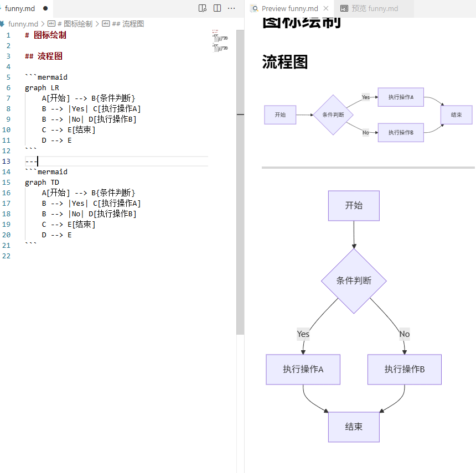
Task: Place cursor in '## 流程图' heading on line 3
Action: pos(44,56)
